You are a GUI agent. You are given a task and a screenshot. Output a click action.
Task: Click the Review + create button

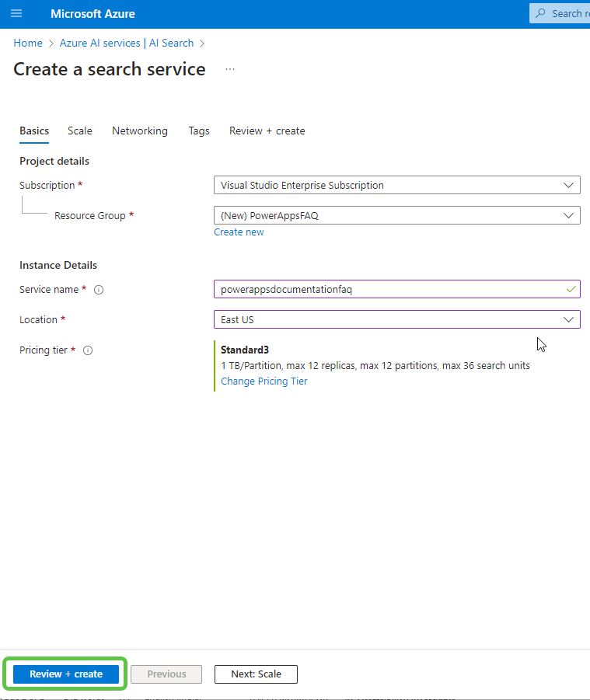(65, 674)
